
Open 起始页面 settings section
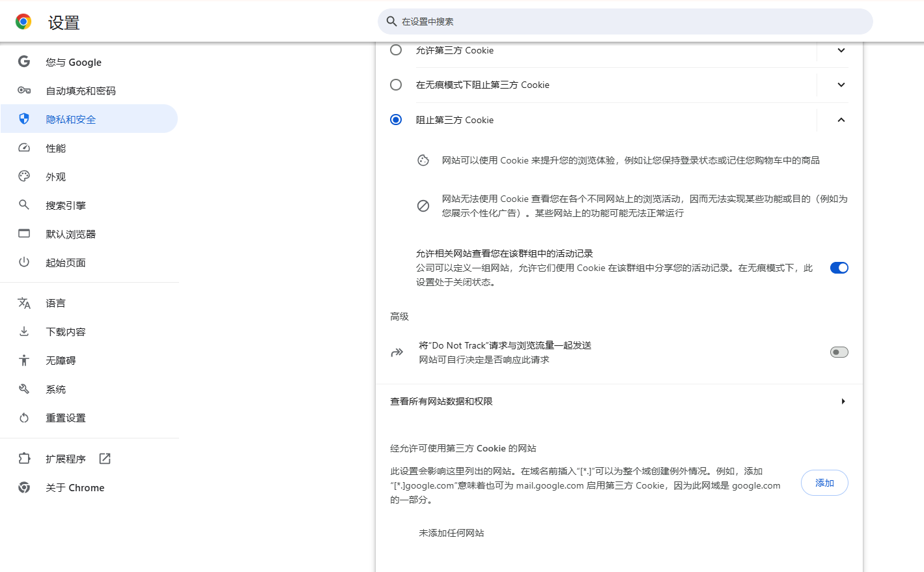[x=89, y=263]
